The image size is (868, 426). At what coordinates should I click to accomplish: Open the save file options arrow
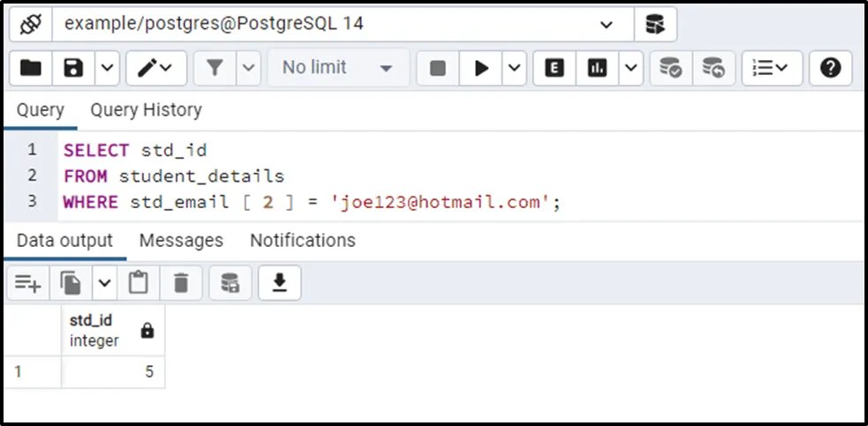tap(107, 68)
